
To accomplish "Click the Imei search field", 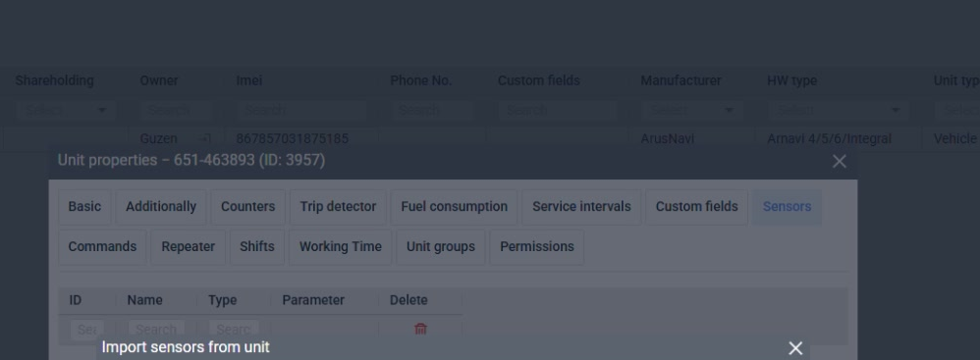I will [x=301, y=111].
